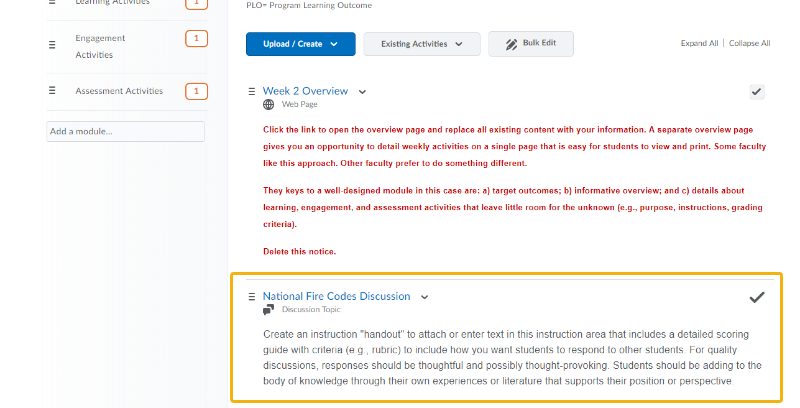Click the Discussion Topic chat icon
Screen dimensions: 800x408
point(268,310)
